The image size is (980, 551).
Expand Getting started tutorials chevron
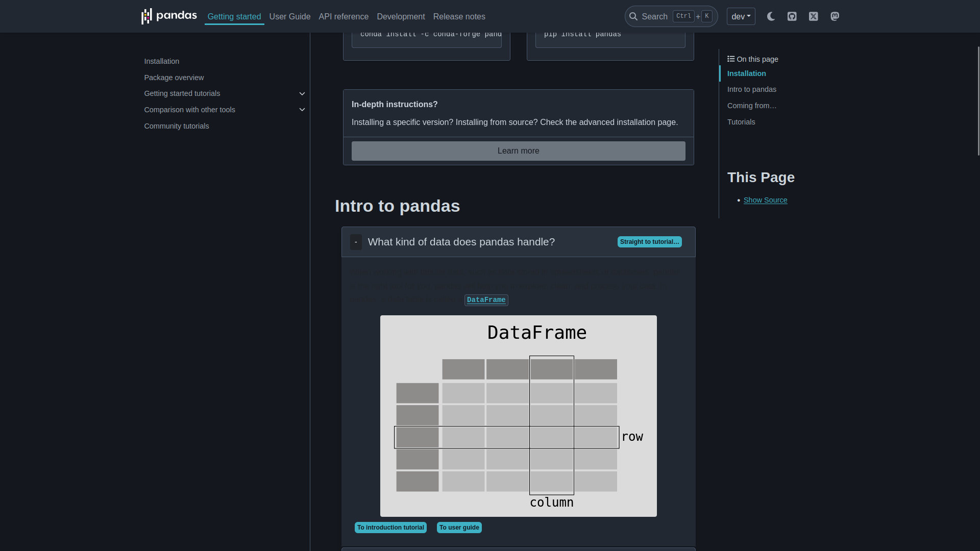[302, 94]
